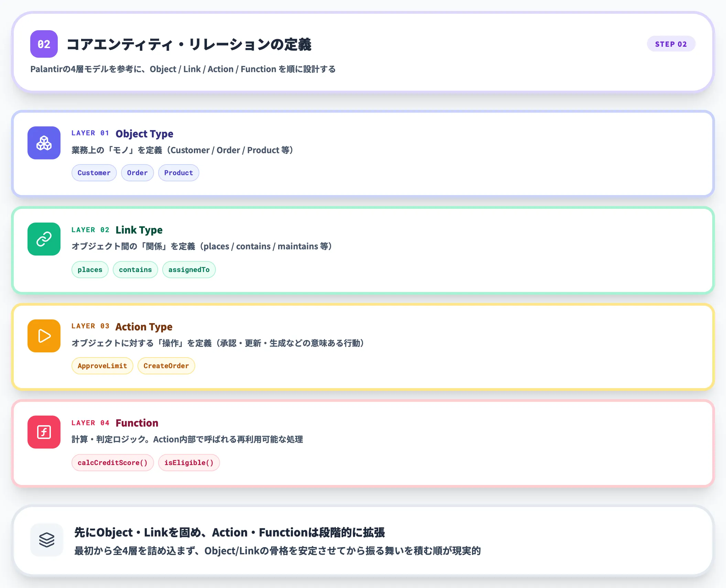726x588 pixels.
Task: Select the Customer object tag
Action: coord(94,173)
